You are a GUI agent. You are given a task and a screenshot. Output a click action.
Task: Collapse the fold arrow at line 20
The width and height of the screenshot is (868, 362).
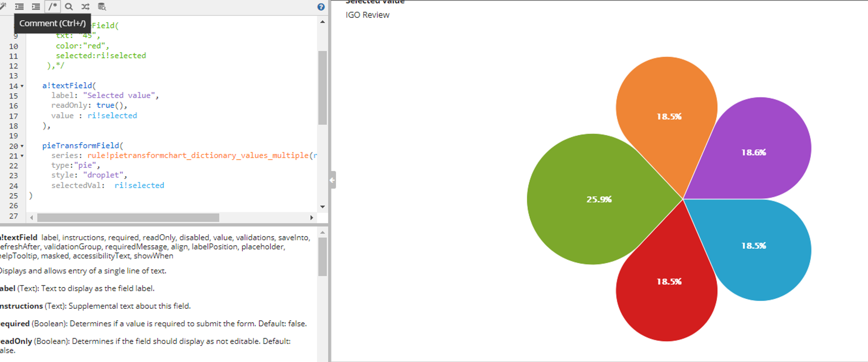click(22, 146)
